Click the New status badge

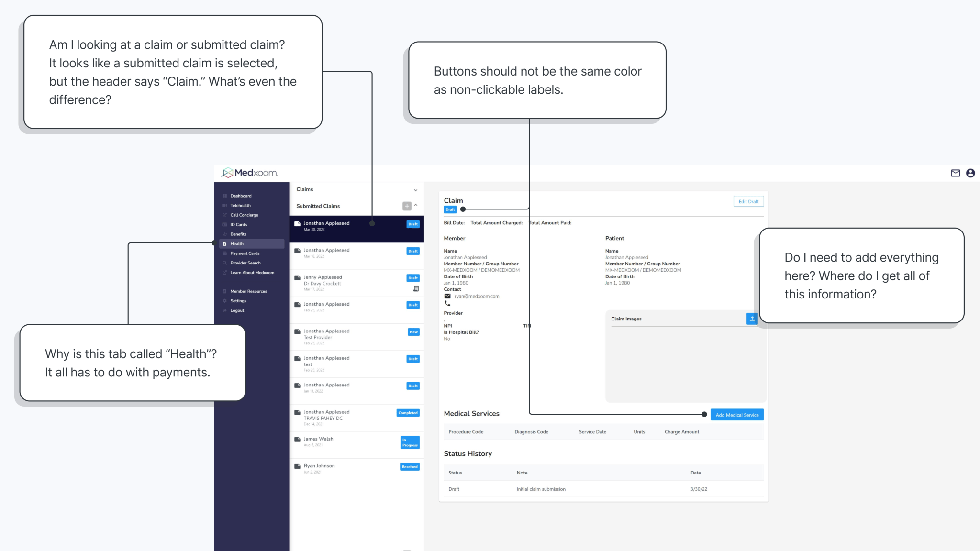coord(414,332)
